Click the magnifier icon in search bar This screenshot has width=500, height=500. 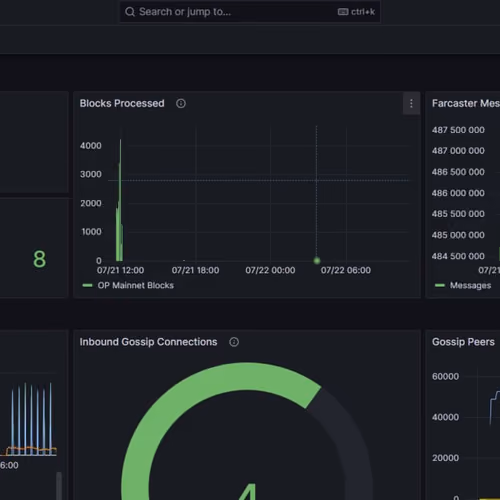(130, 12)
